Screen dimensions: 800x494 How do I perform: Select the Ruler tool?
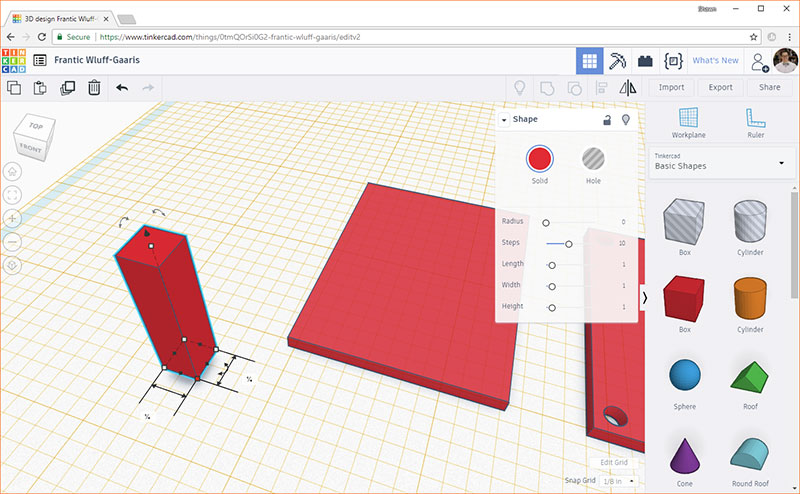(755, 123)
